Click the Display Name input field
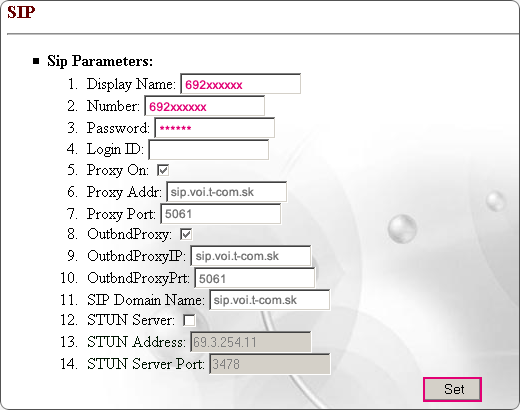 [240, 84]
